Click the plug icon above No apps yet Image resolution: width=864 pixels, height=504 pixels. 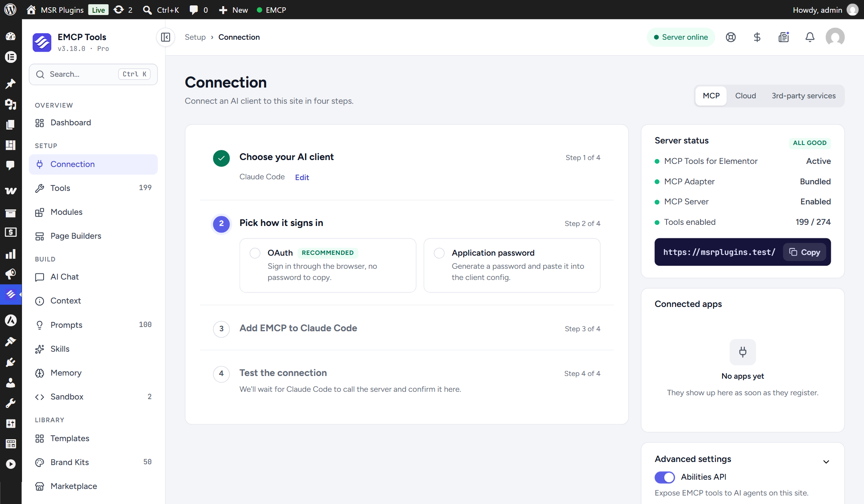742,352
